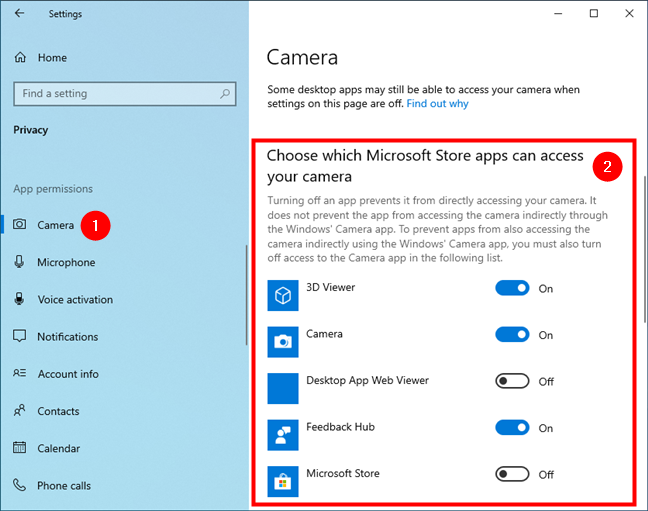
Task: Turn off camera access for Camera app
Action: click(x=512, y=334)
